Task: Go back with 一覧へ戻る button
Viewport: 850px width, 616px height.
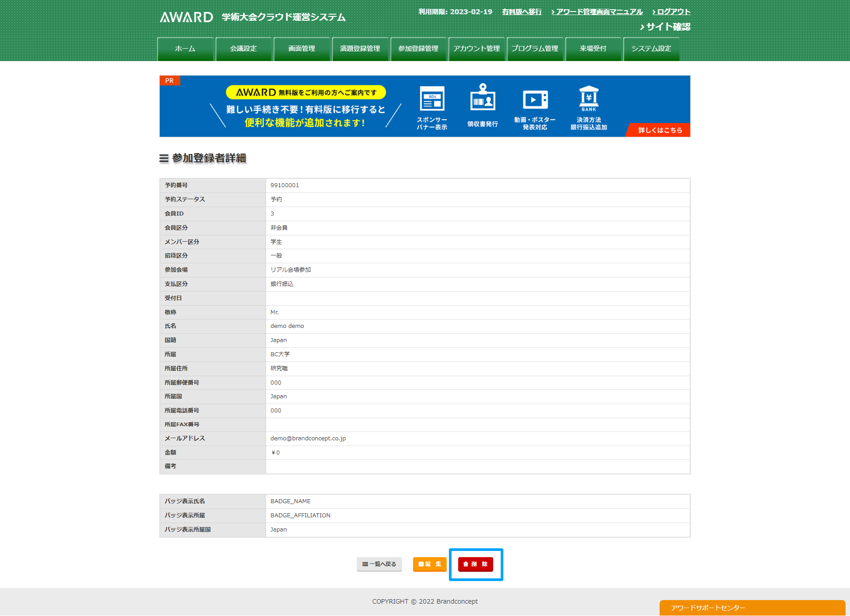Action: 379,564
